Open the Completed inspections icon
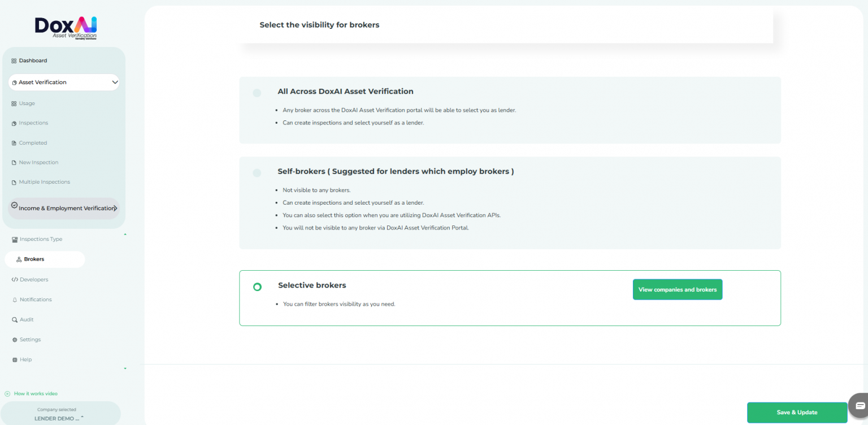The height and width of the screenshot is (425, 868). point(13,142)
